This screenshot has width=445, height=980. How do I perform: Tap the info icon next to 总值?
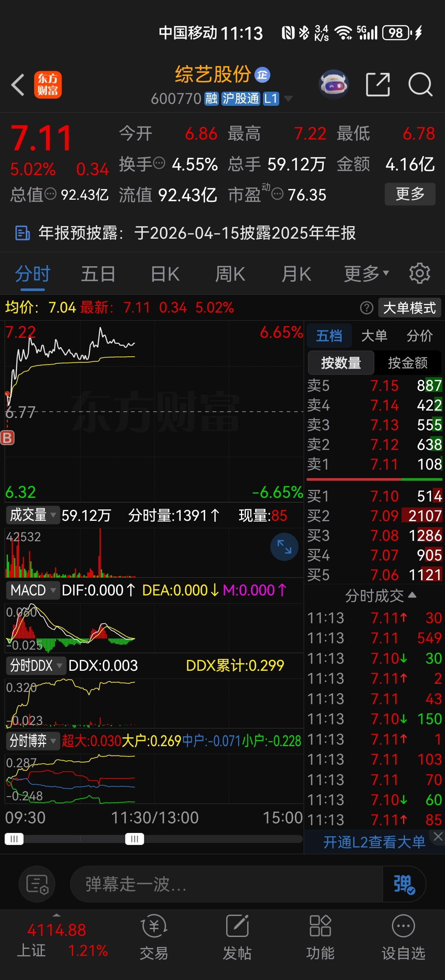click(x=50, y=194)
